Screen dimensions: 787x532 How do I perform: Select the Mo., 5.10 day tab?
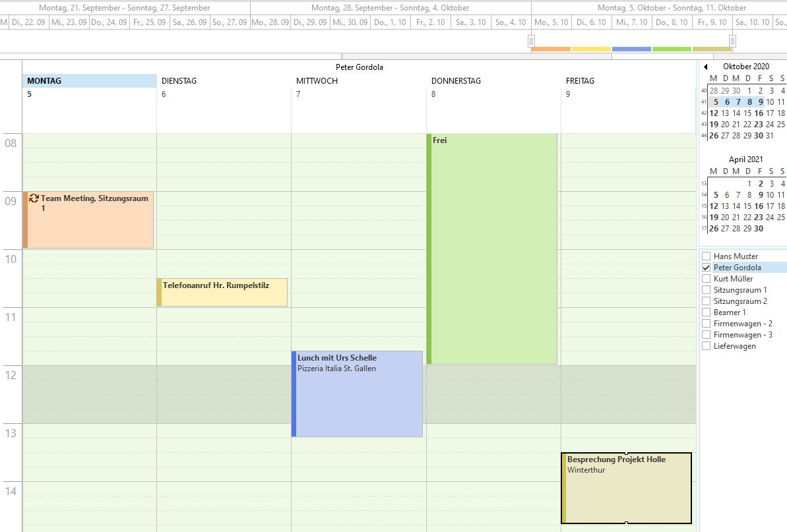[551, 22]
